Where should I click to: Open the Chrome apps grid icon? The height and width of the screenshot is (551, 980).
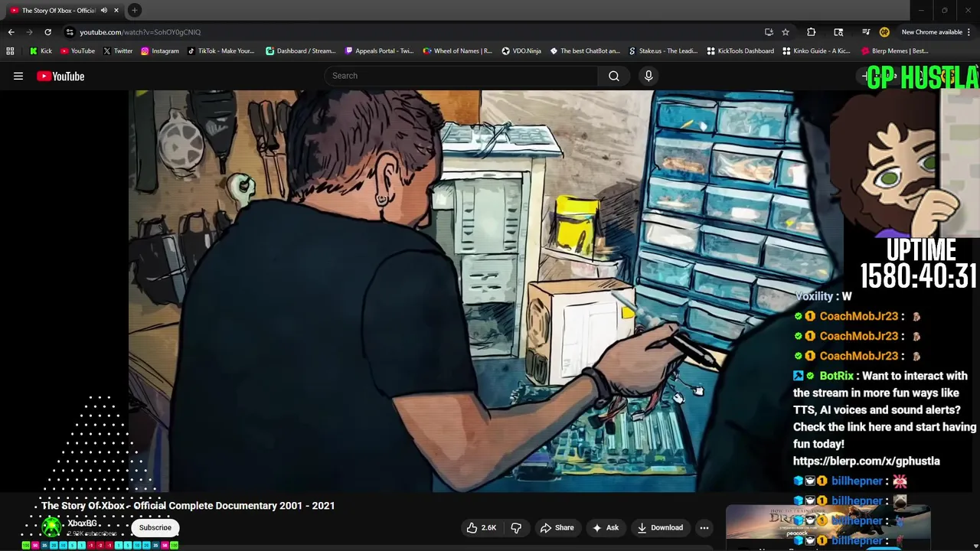[10, 51]
